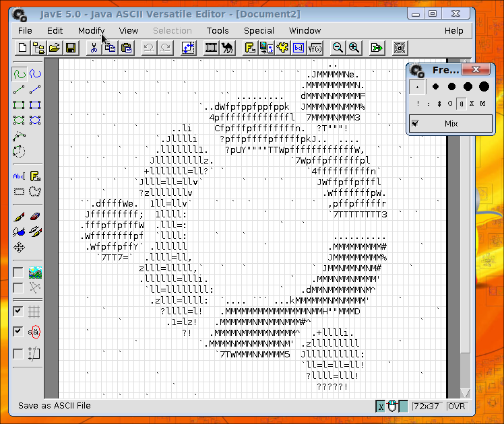Select the smallest freehand brush size
This screenshot has width=504, height=424.
point(417,87)
